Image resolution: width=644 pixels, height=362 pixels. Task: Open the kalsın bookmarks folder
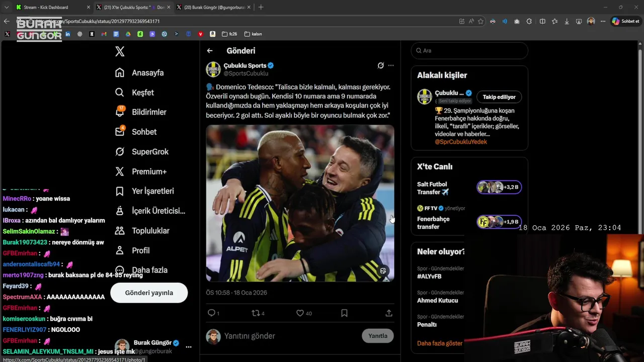point(253,34)
